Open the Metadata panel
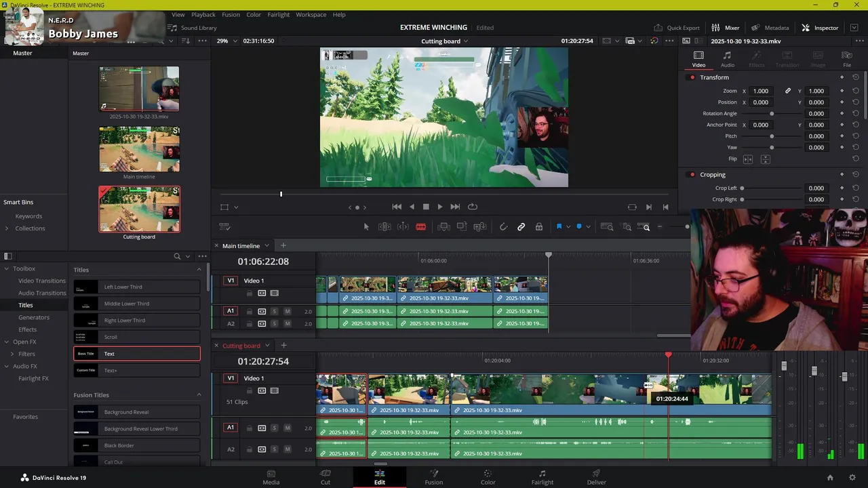This screenshot has height=488, width=868. (770, 28)
